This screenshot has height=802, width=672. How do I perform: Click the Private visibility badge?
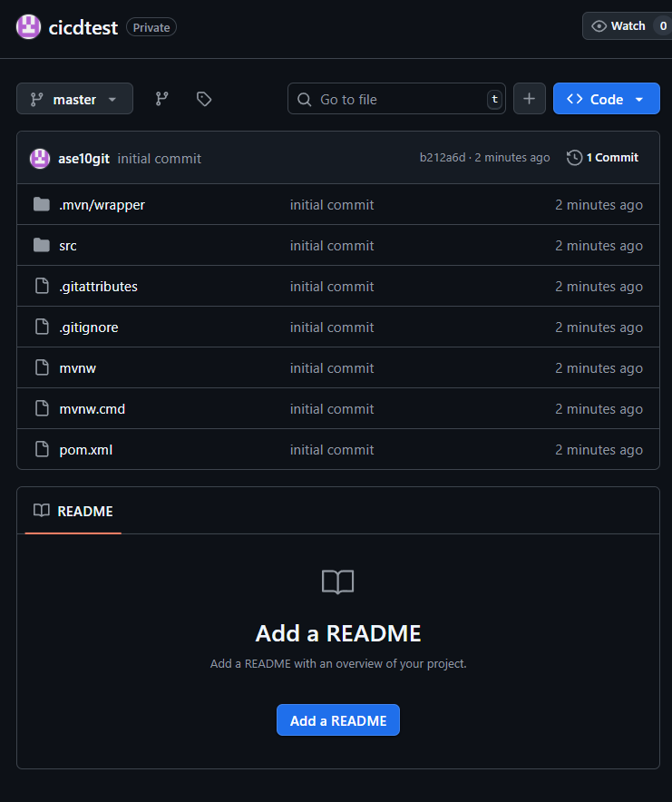[151, 27]
